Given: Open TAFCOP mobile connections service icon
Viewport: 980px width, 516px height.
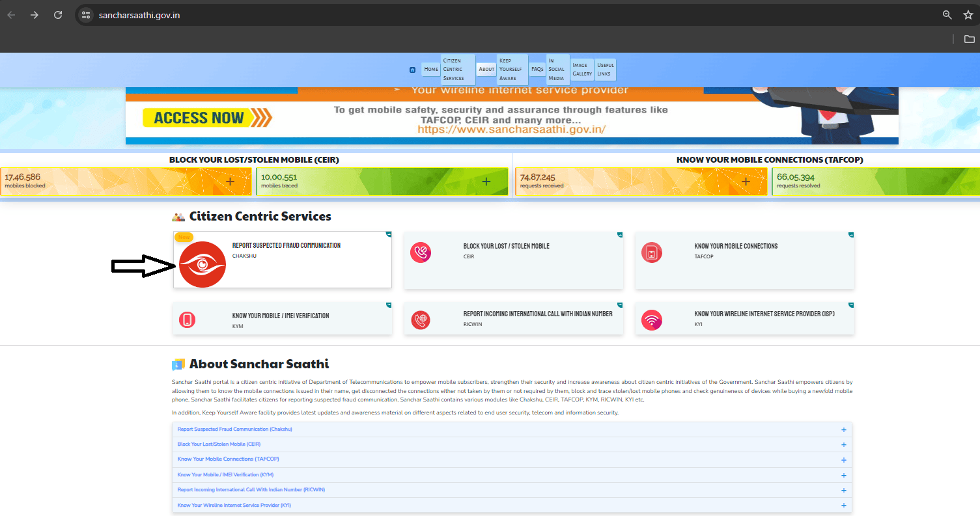Looking at the screenshot, I should point(652,252).
